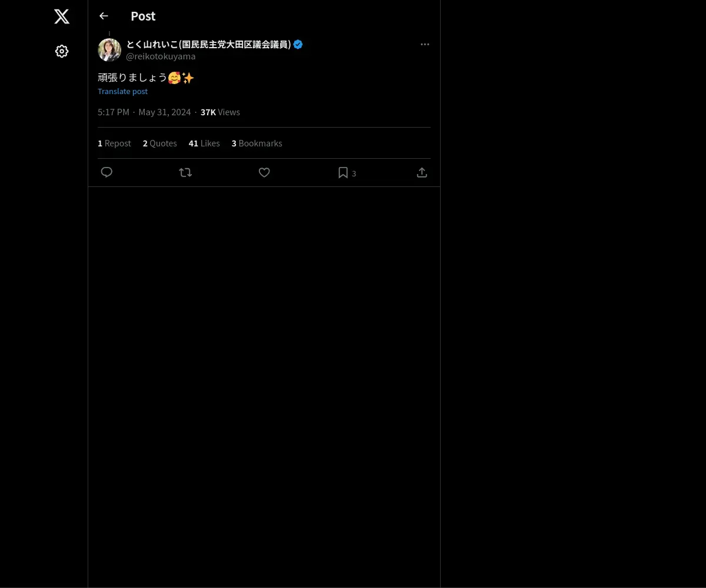Open the author's profile picture
Image resolution: width=706 pixels, height=588 pixels.
[x=109, y=50]
